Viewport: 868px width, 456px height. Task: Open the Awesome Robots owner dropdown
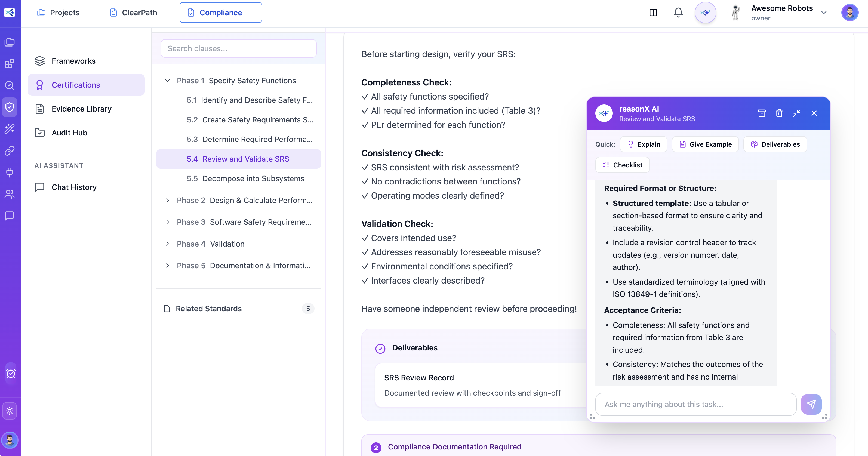click(x=824, y=13)
